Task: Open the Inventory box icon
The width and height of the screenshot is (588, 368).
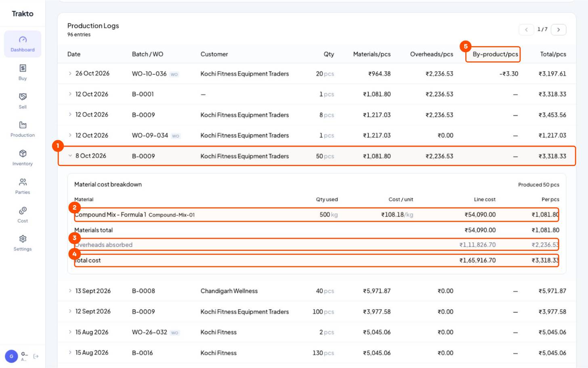Action: (23, 154)
